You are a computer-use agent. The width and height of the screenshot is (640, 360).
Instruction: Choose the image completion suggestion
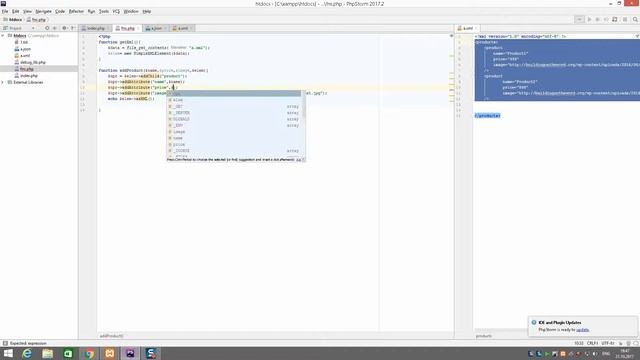[235, 131]
